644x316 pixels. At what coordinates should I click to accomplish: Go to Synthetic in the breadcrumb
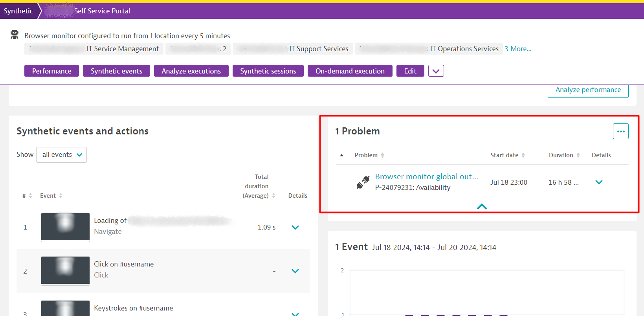18,11
